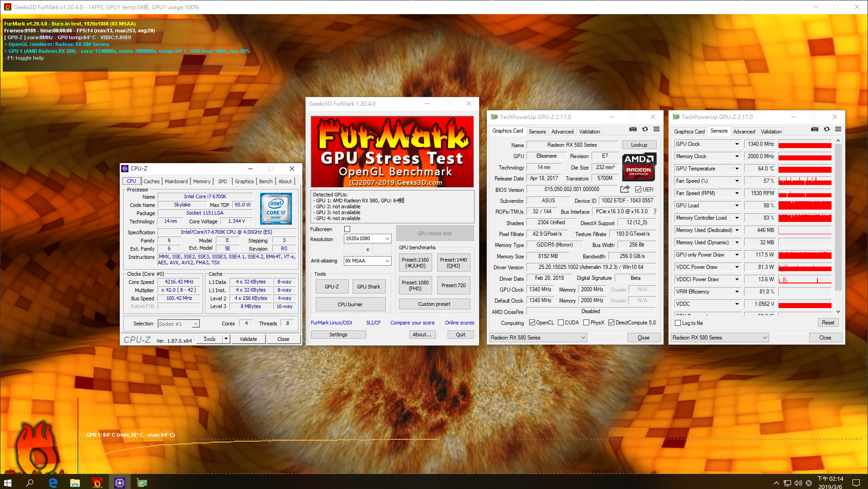The height and width of the screenshot is (489, 868).
Task: Click the custom resolution width input field
Action: (353, 249)
